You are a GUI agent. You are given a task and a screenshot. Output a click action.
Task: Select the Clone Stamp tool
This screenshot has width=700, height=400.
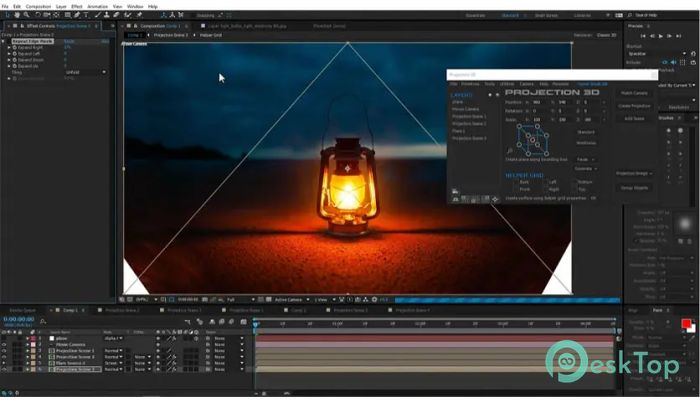(x=107, y=15)
